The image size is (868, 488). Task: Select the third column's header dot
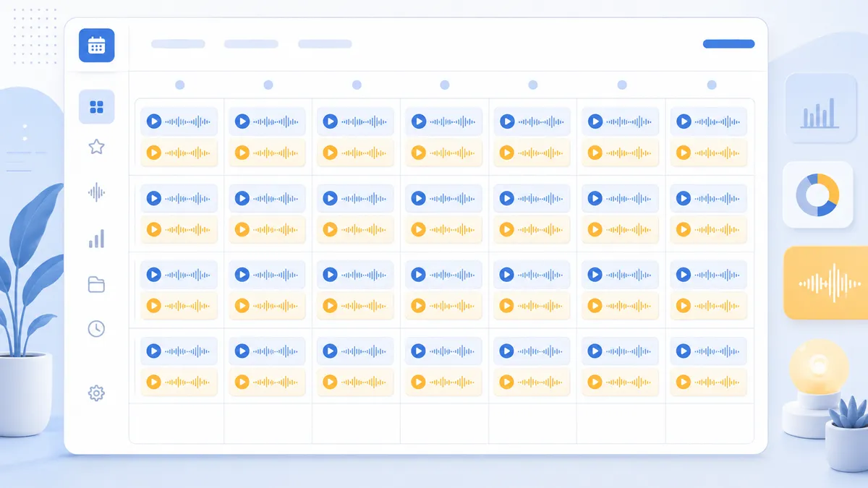[x=357, y=85]
